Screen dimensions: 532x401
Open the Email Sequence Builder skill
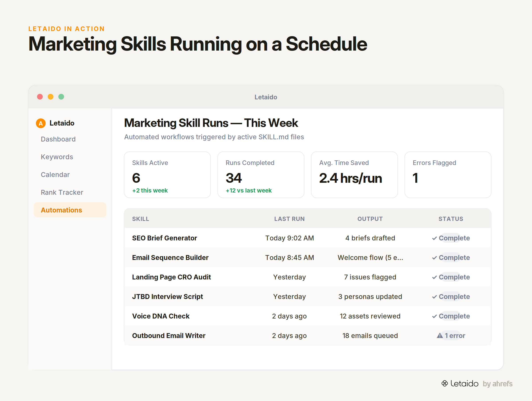(x=170, y=258)
